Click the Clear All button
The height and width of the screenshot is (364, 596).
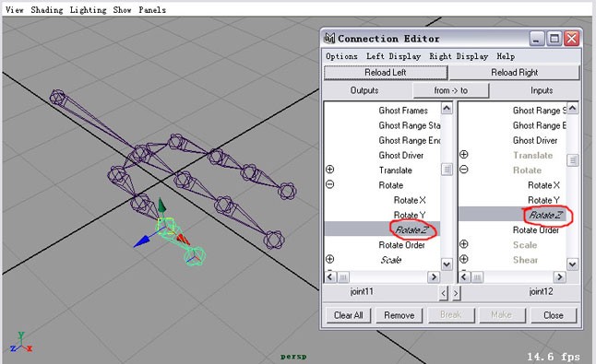click(x=348, y=315)
